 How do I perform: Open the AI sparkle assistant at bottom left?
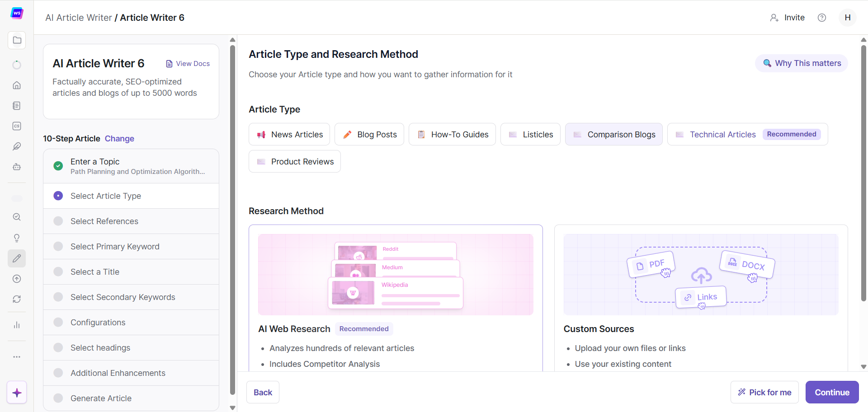(17, 392)
